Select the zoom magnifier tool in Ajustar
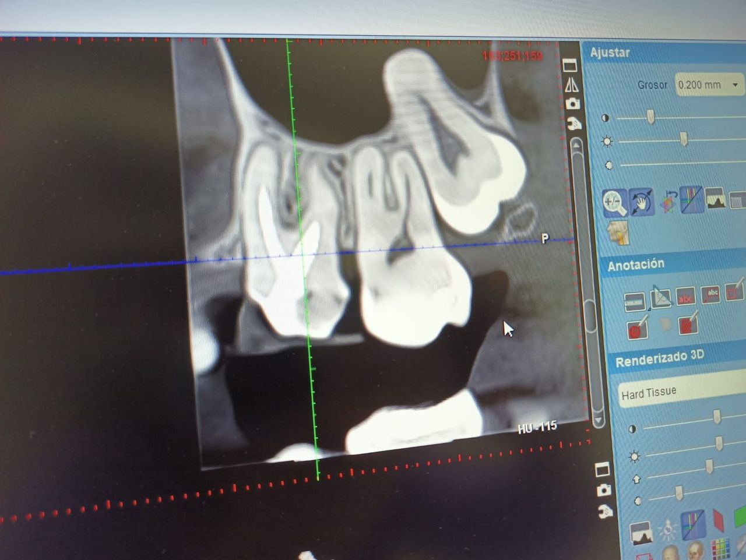746x560 pixels. (614, 203)
